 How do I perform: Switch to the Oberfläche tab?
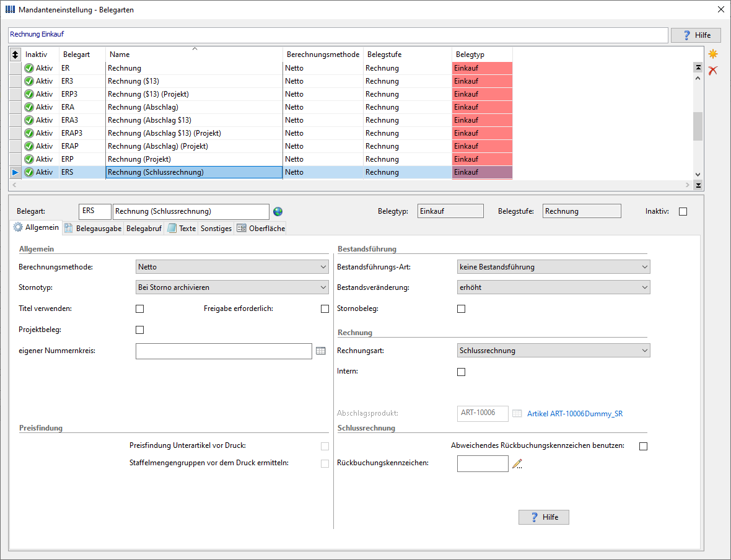click(x=261, y=229)
